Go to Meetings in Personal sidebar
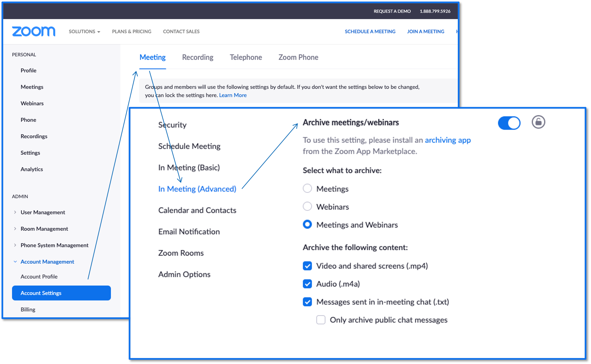 pos(32,87)
